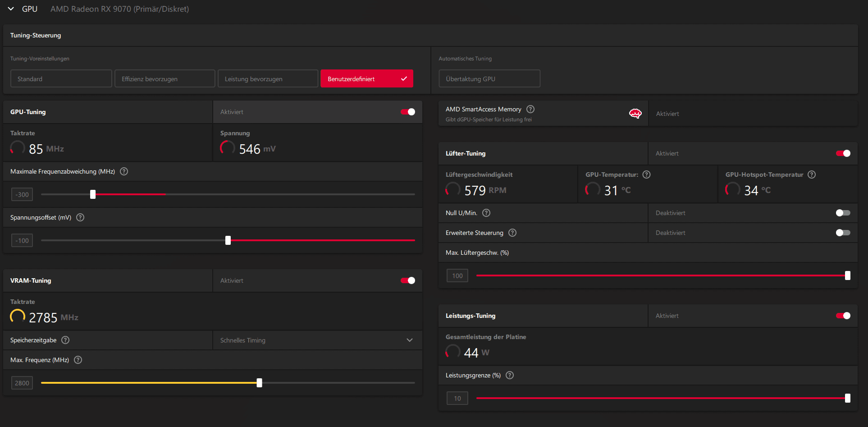Click the 546 mV voltage reading
This screenshot has height=427, width=868.
click(257, 149)
